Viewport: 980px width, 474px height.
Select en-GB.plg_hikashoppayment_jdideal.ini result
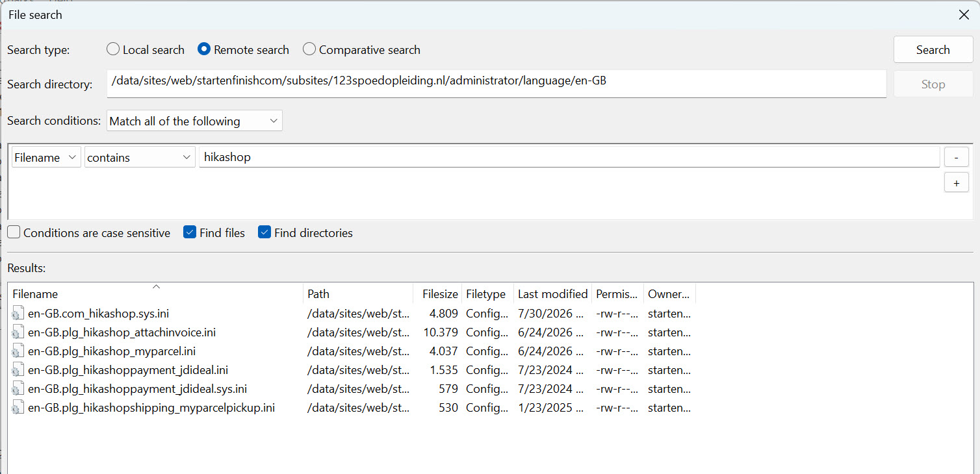click(x=128, y=370)
